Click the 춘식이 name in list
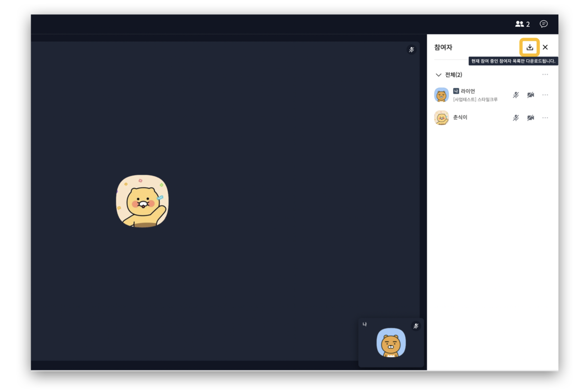 [x=460, y=117]
